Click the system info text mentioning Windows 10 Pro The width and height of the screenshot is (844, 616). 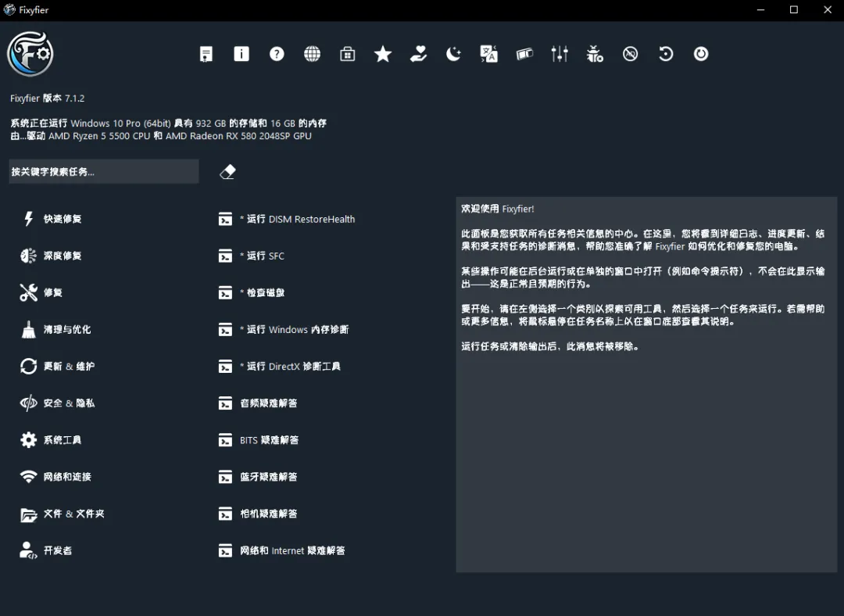(x=168, y=130)
